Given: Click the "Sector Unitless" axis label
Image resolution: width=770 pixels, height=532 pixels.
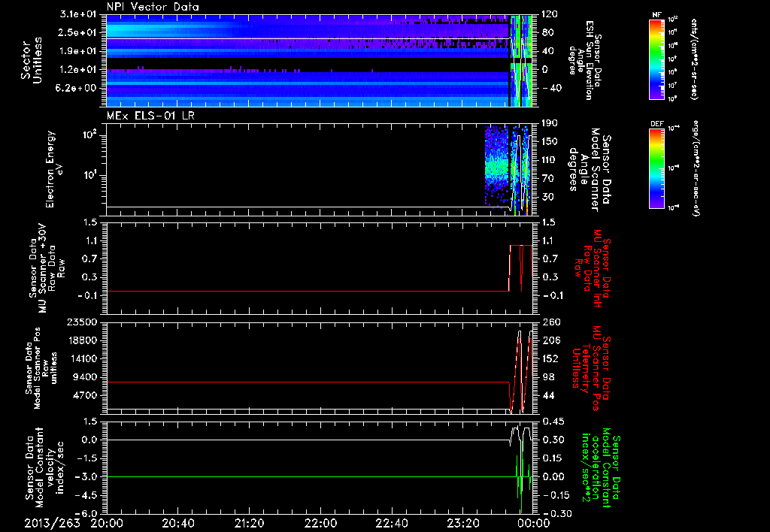Looking at the screenshot, I should click(31, 60).
